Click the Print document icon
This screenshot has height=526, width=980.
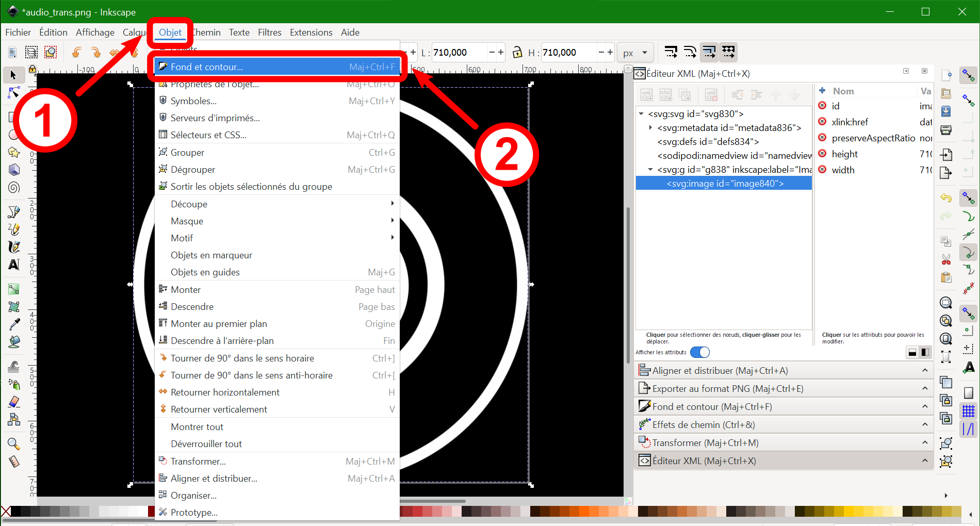[x=946, y=130]
